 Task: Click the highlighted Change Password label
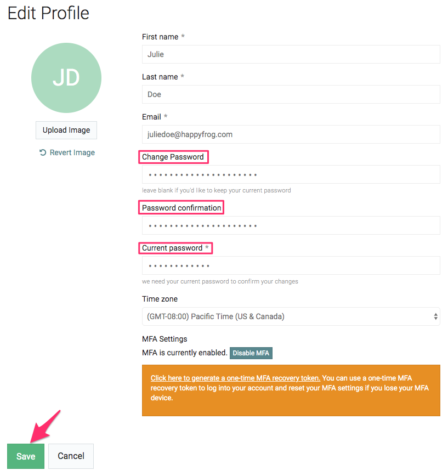point(173,157)
